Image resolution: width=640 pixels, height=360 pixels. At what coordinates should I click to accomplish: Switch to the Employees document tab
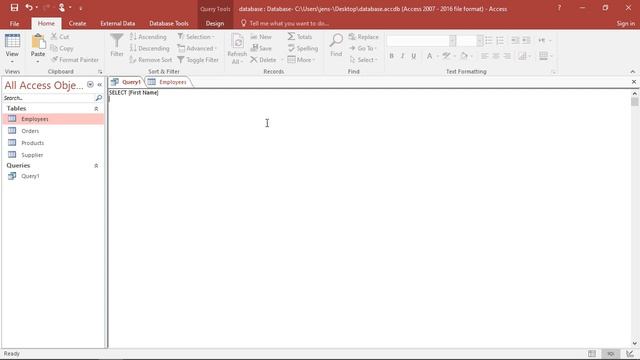pyautogui.click(x=168, y=82)
